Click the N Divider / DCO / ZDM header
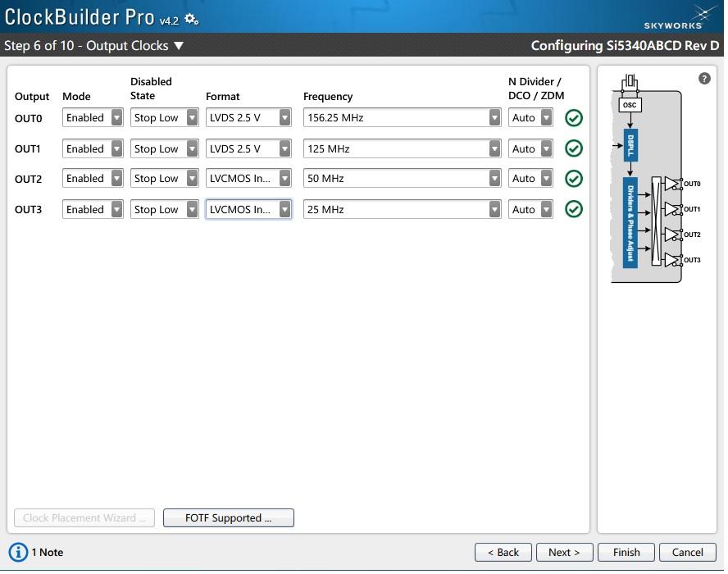 (536, 89)
